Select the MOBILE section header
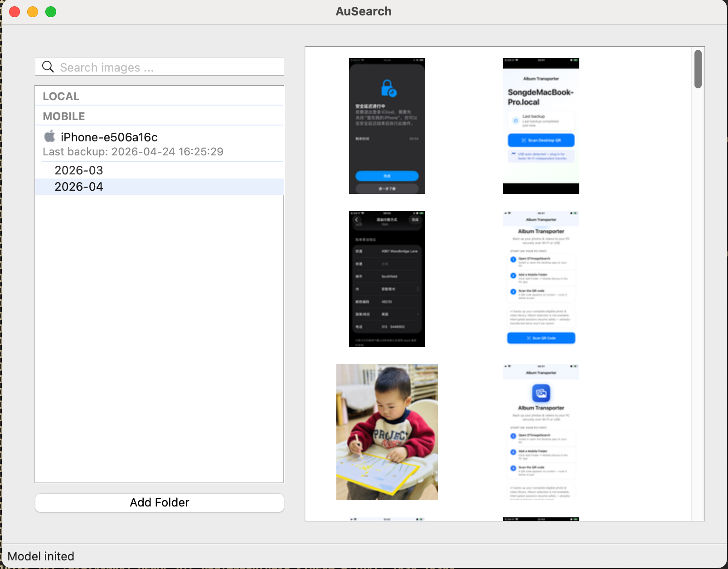Image resolution: width=728 pixels, height=569 pixels. click(x=160, y=116)
